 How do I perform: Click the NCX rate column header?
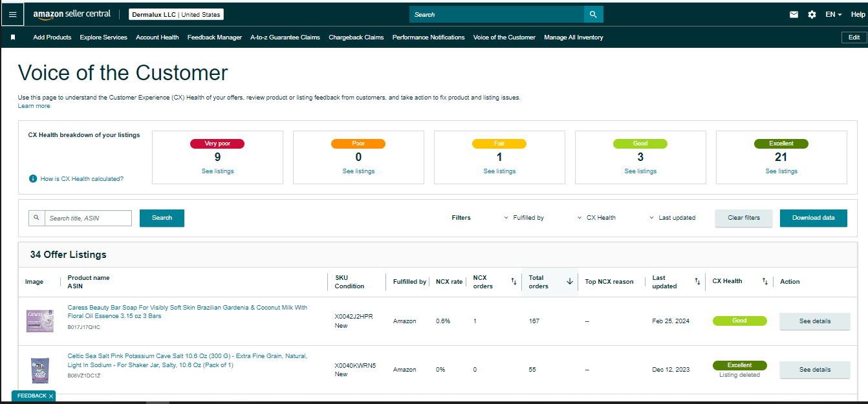point(450,282)
